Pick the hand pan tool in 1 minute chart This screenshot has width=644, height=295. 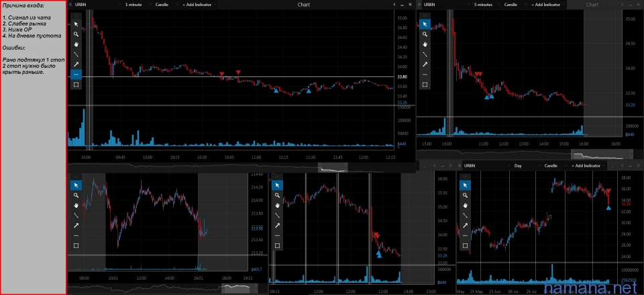coord(76,44)
